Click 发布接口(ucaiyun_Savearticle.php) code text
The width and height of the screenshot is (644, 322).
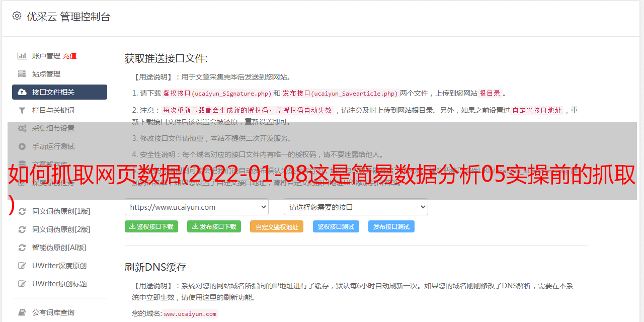pos(340,93)
